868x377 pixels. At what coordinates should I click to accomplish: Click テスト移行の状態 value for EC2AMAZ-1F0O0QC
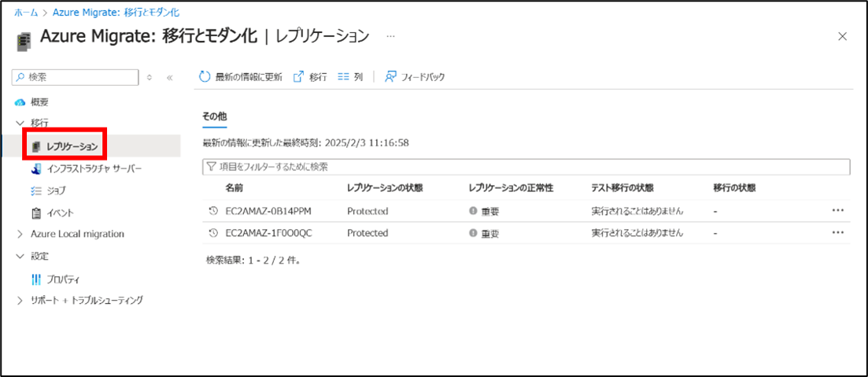tap(637, 233)
